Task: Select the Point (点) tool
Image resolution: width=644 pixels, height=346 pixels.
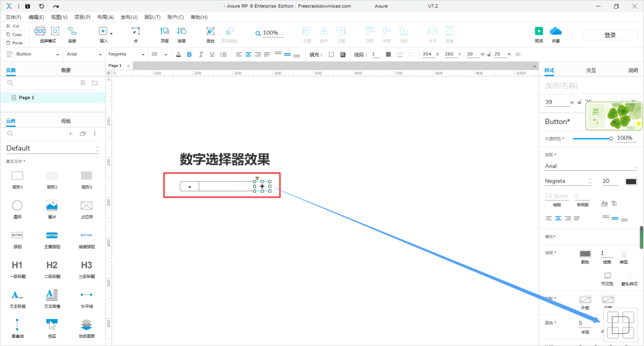Action: (135, 32)
